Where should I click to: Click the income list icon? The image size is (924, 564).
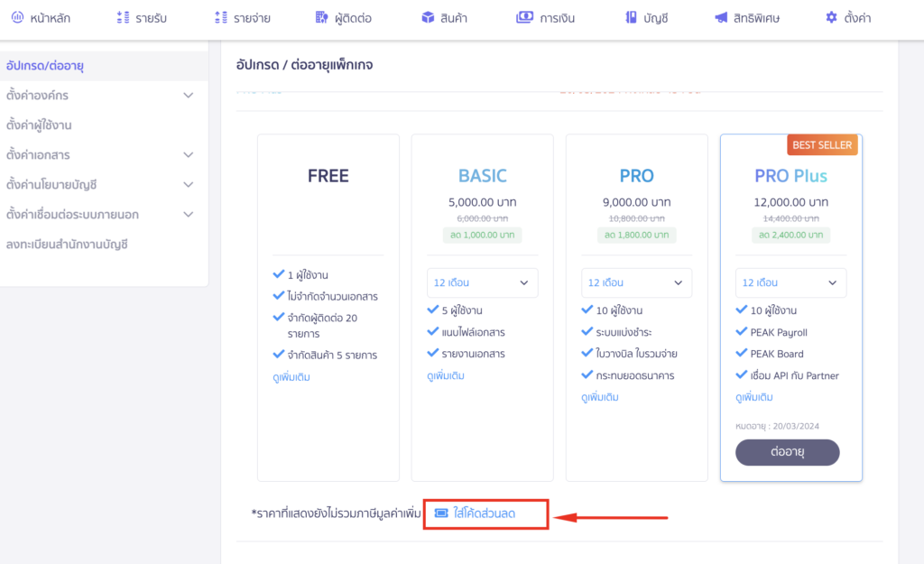pyautogui.click(x=124, y=18)
